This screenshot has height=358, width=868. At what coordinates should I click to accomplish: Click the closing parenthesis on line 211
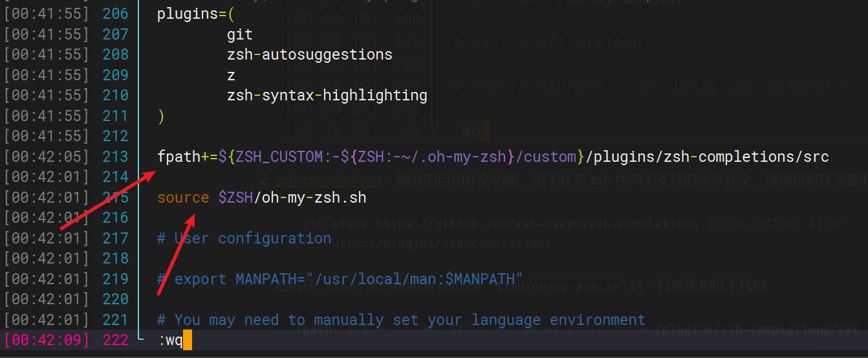point(161,116)
